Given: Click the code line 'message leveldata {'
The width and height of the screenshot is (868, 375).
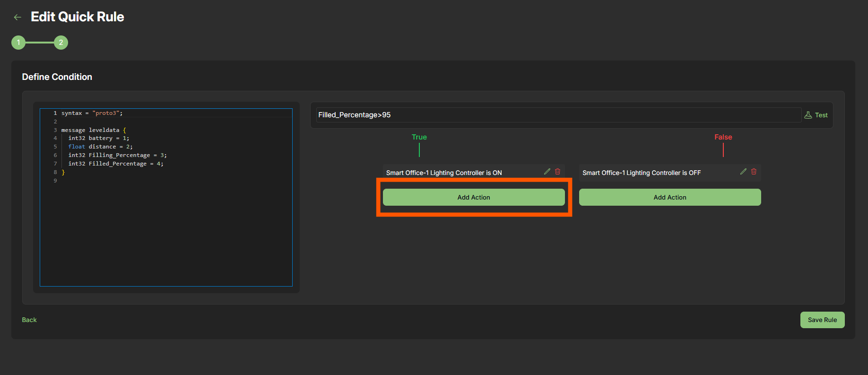Looking at the screenshot, I should click(x=94, y=130).
